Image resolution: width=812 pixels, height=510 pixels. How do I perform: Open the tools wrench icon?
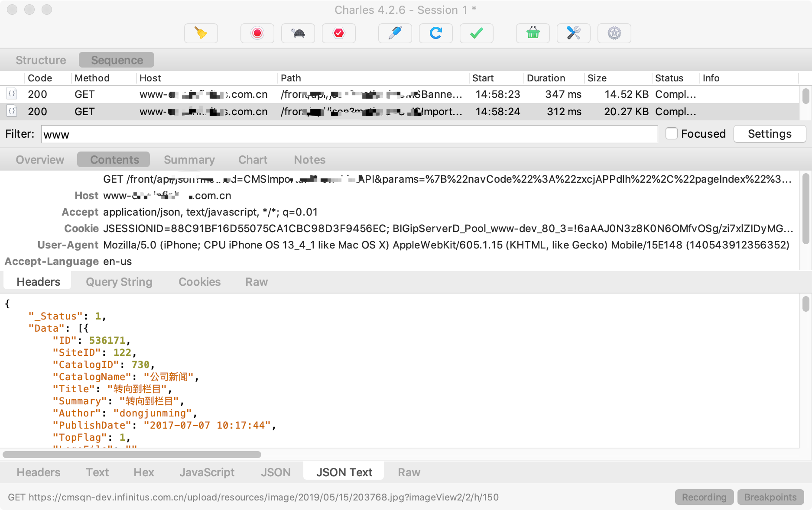573,33
